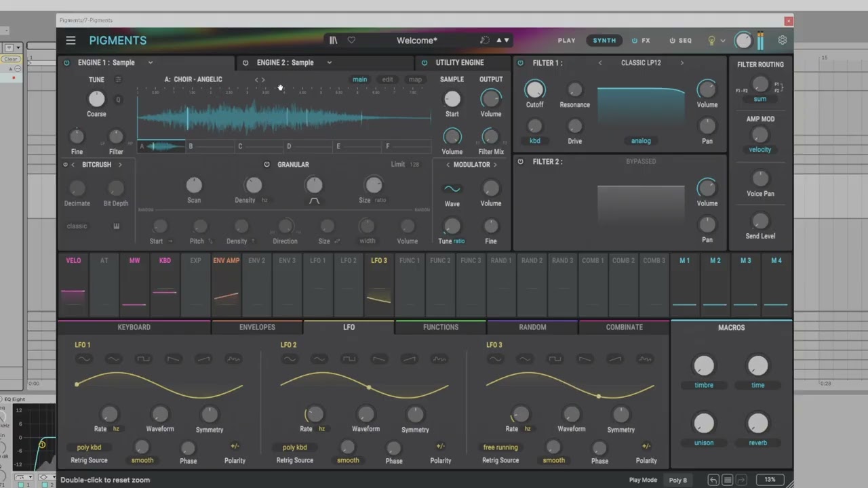Click the Polarity +/- icon of LFO 1

pos(235,446)
